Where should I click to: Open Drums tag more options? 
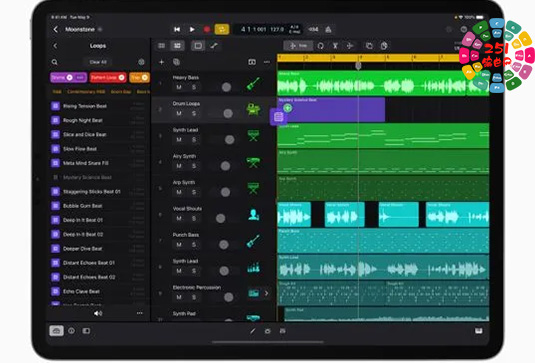click(x=80, y=78)
